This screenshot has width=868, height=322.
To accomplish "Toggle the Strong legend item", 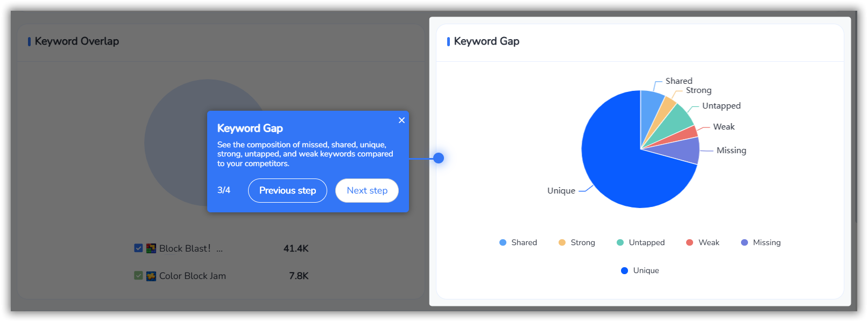I will coord(577,242).
